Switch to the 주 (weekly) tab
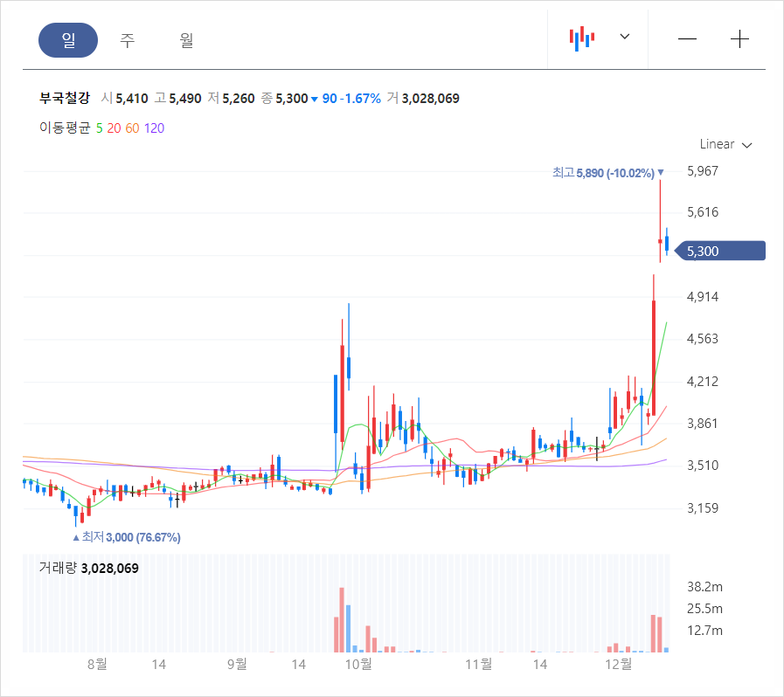 point(127,40)
